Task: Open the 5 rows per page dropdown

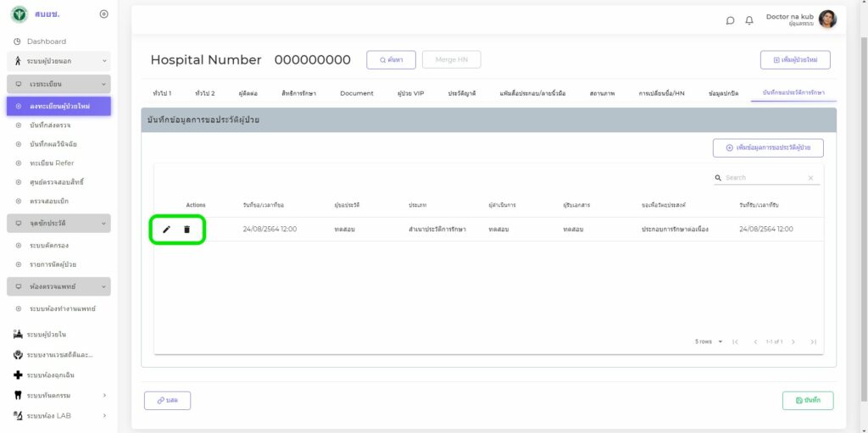Action: 709,341
